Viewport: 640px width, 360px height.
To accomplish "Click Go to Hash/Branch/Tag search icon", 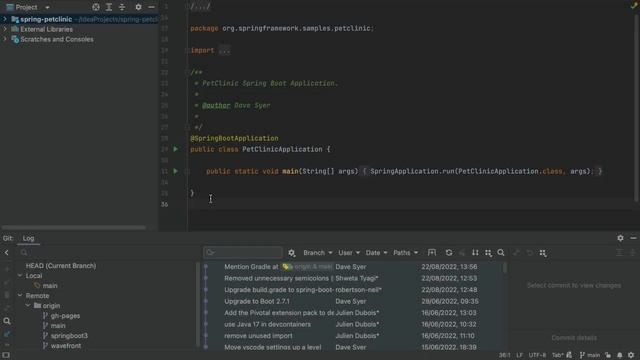I will coord(501,253).
